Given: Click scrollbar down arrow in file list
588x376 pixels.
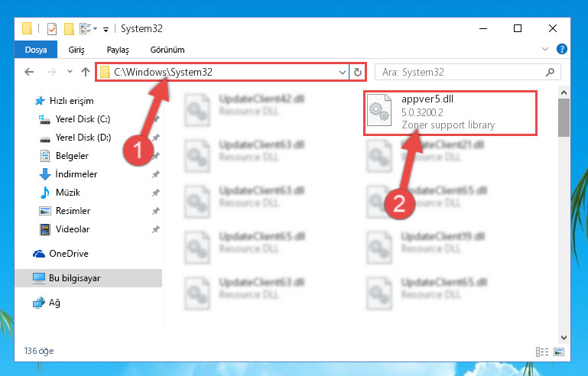Looking at the screenshot, I should [x=564, y=337].
